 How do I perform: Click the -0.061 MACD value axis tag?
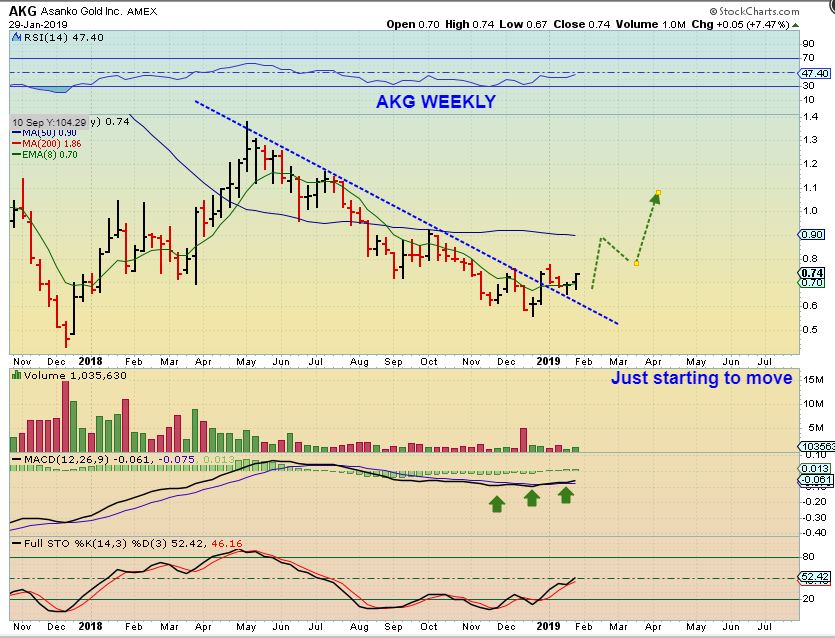815,480
